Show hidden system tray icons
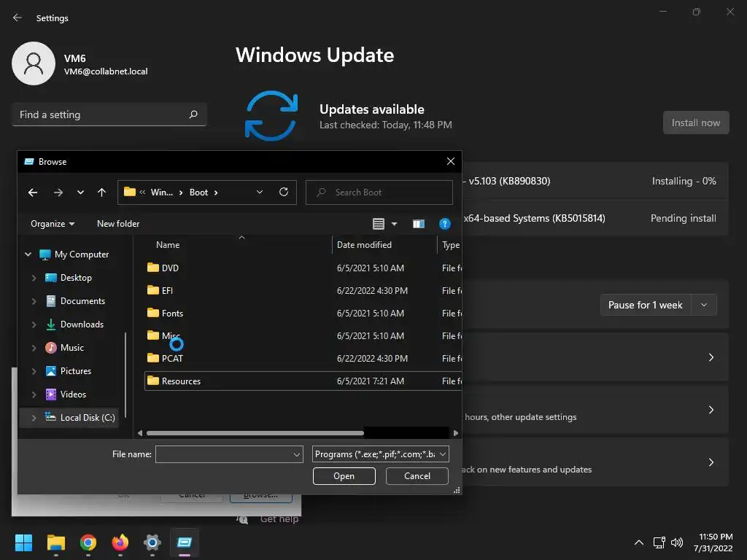Screen dimensions: 747x560 (639, 542)
